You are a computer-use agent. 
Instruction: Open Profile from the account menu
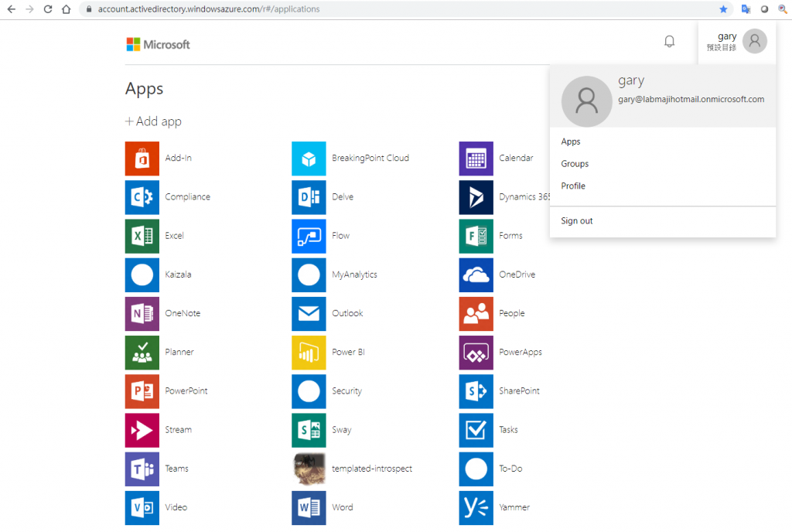(573, 186)
